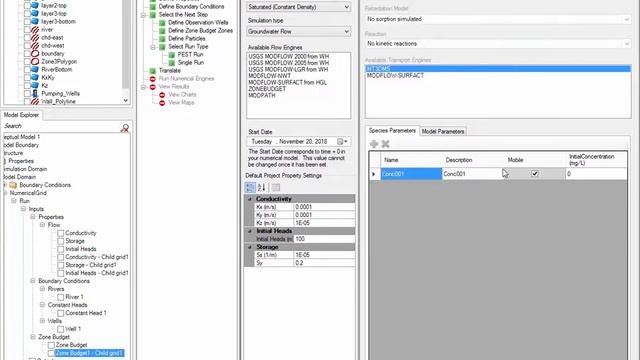Click the Zone3Polygon icon
This screenshot has width=640, height=360.
[35, 61]
